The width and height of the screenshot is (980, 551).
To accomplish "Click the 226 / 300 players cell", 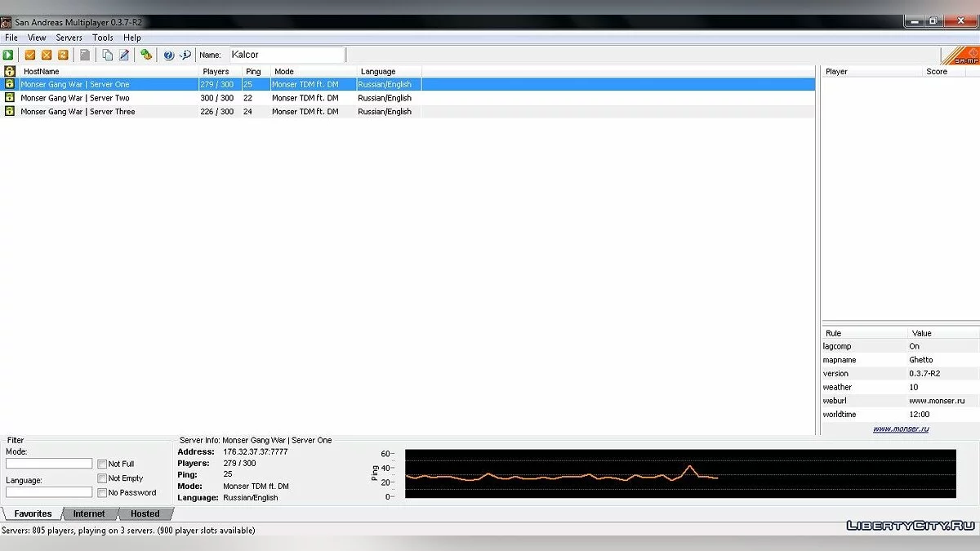I will pyautogui.click(x=216, y=111).
